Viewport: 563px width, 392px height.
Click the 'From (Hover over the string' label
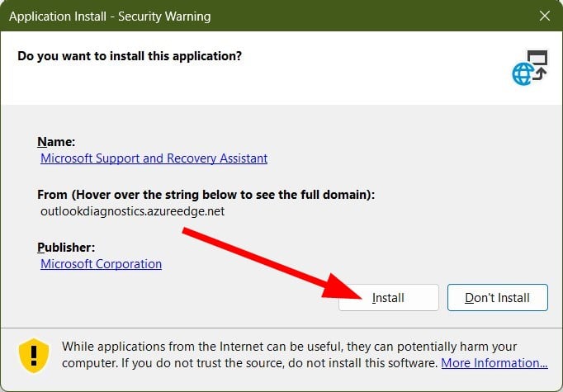coord(206,195)
